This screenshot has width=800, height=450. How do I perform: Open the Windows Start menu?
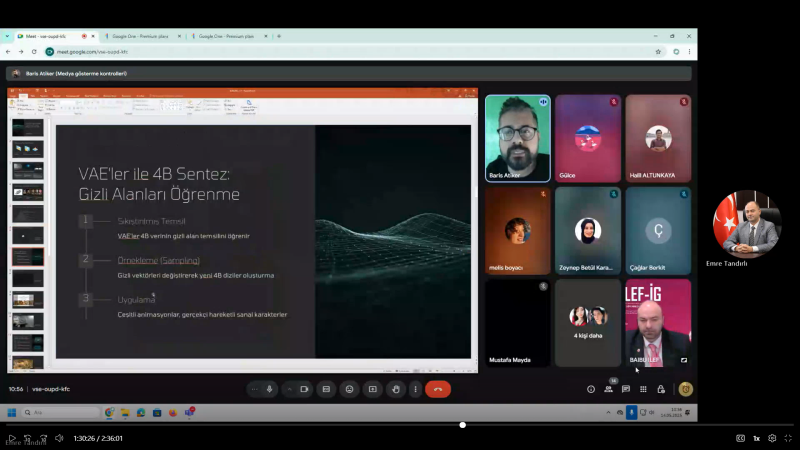[x=12, y=412]
